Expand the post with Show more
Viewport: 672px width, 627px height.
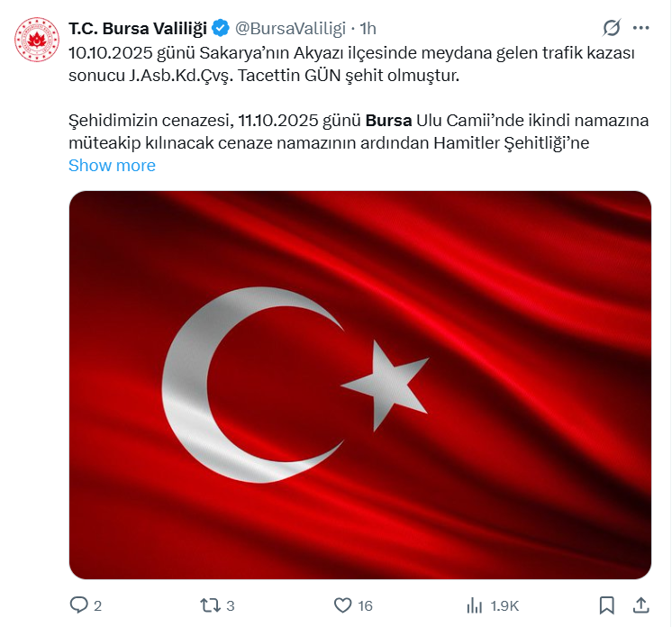112,165
